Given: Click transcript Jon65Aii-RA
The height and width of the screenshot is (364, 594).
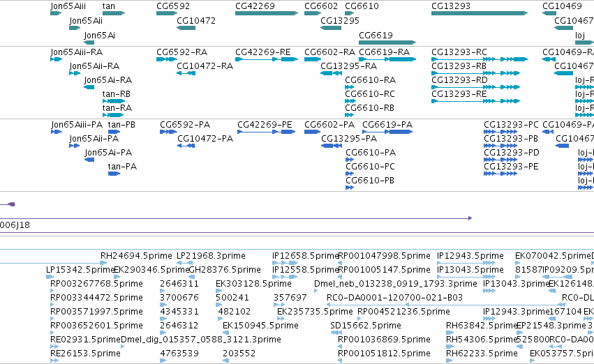Looking at the screenshot, I should coord(94,66).
